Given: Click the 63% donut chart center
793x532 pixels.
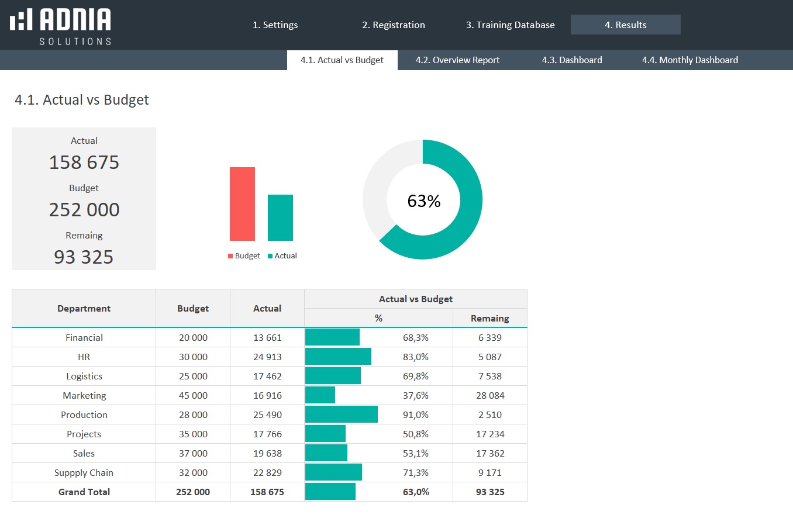Looking at the screenshot, I should pos(423,201).
